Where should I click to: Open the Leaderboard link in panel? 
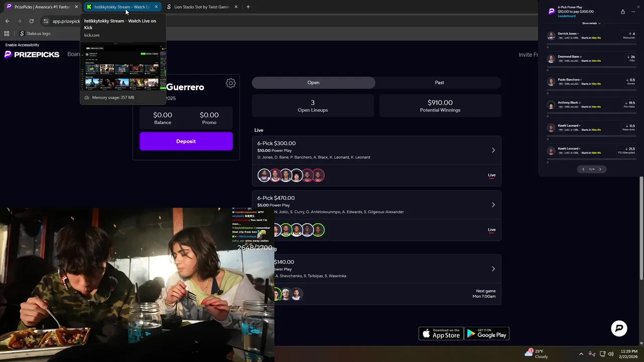click(567, 16)
